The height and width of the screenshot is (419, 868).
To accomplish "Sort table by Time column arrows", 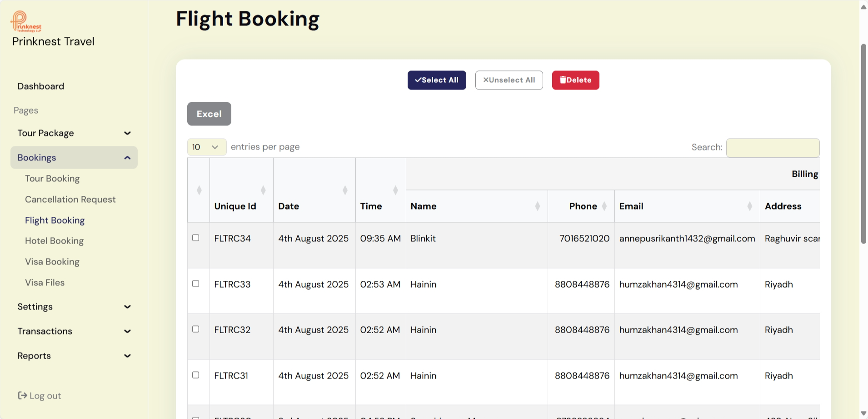I will (x=395, y=190).
